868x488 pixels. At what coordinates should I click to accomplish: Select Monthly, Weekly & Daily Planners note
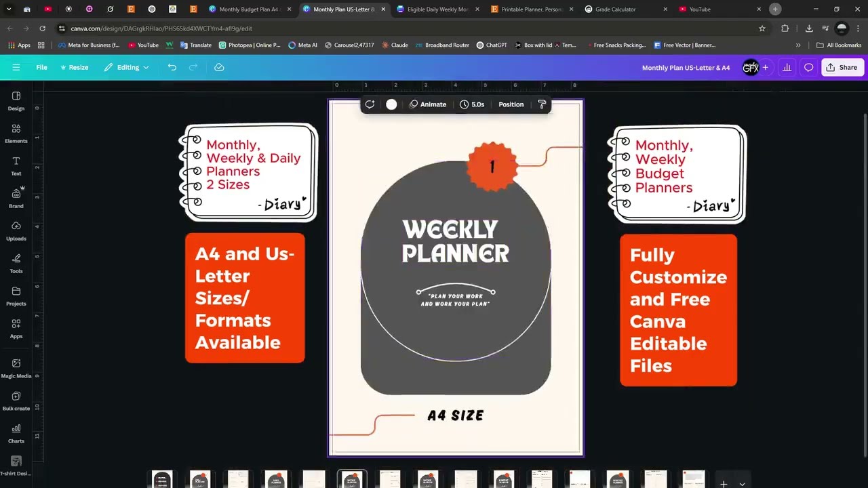pos(249,172)
